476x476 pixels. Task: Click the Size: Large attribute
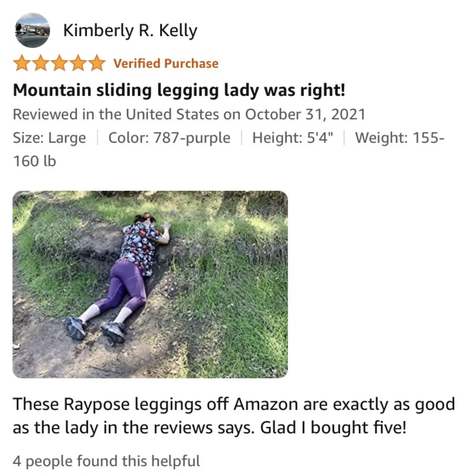[49, 138]
